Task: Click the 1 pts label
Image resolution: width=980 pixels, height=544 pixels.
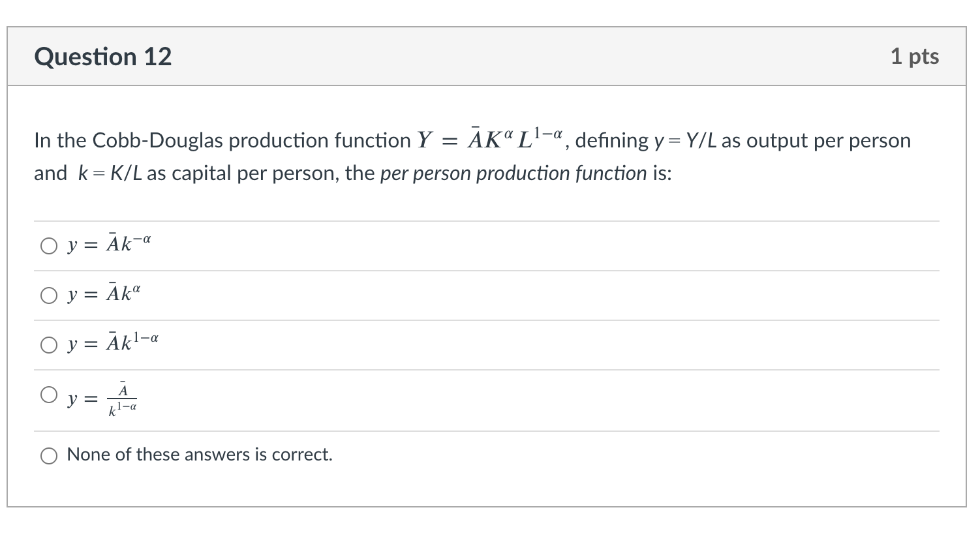Action: point(915,57)
